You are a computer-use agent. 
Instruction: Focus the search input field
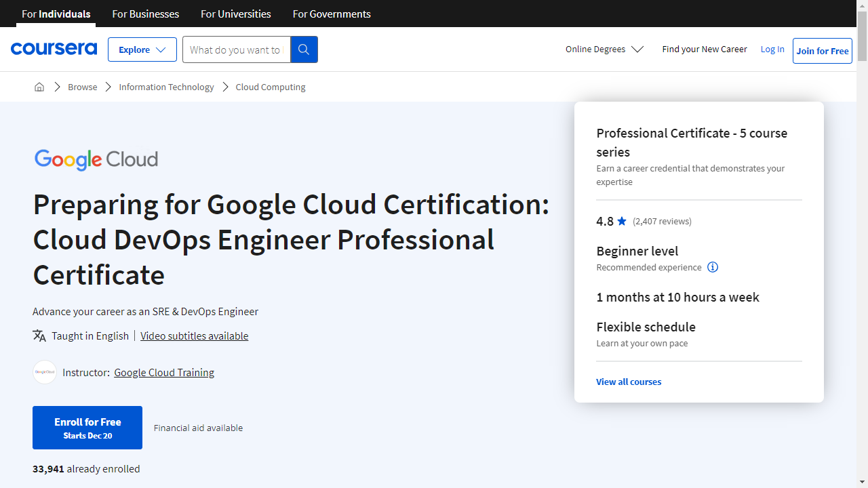236,49
